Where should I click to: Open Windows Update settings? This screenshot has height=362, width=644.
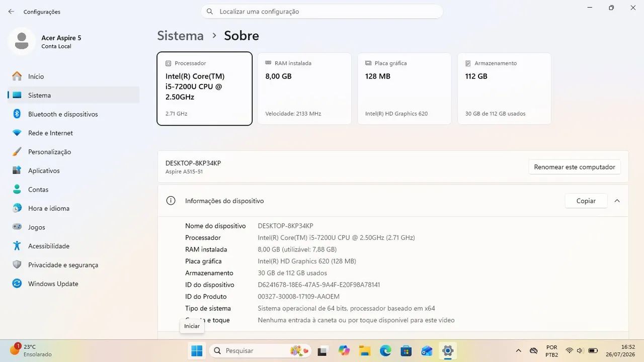tap(73, 284)
